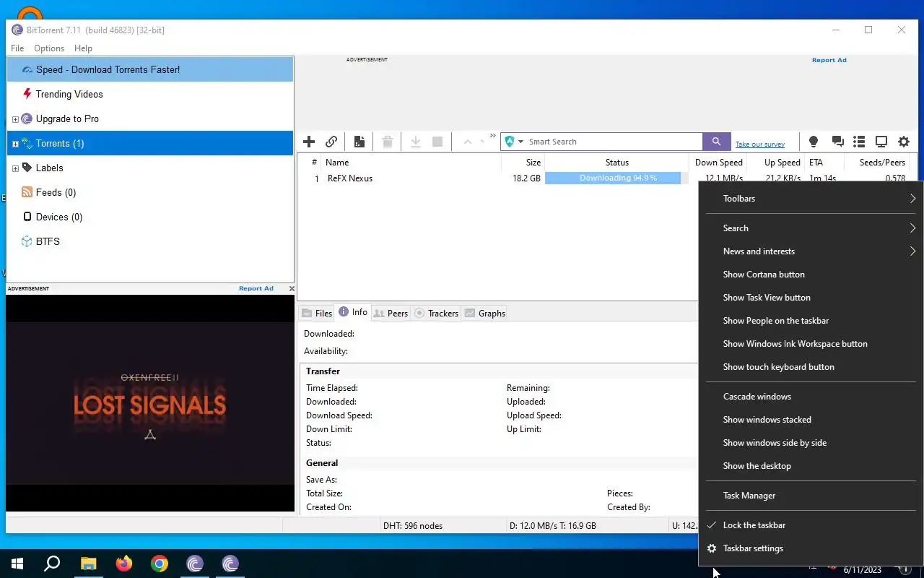The width and height of the screenshot is (924, 578).
Task: Switch to the Peers tab
Action: 391,313
